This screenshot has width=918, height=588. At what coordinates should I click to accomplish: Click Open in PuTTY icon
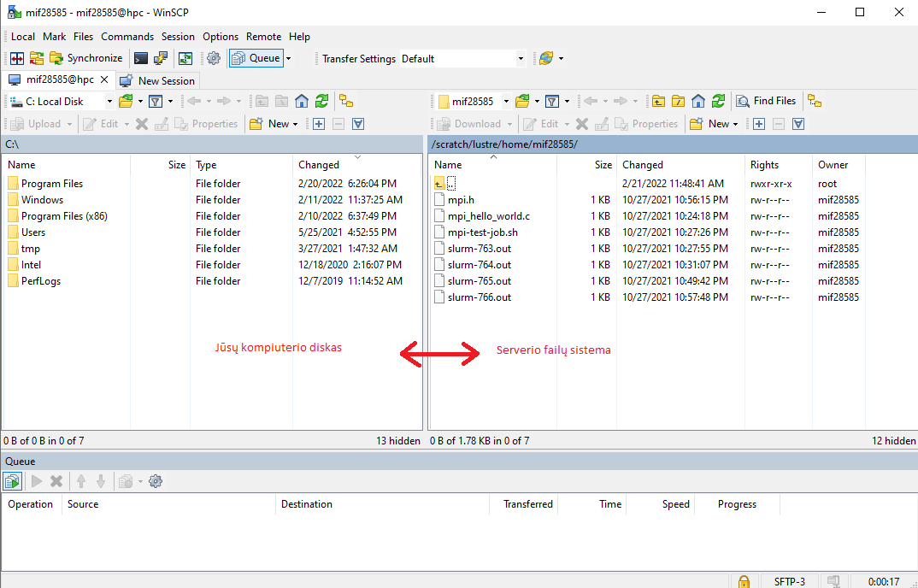(160, 59)
